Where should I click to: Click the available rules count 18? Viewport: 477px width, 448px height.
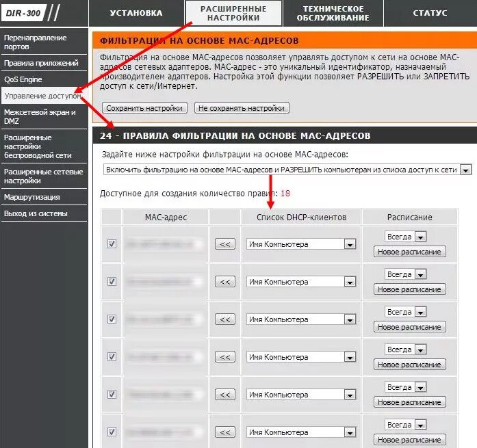(x=285, y=194)
